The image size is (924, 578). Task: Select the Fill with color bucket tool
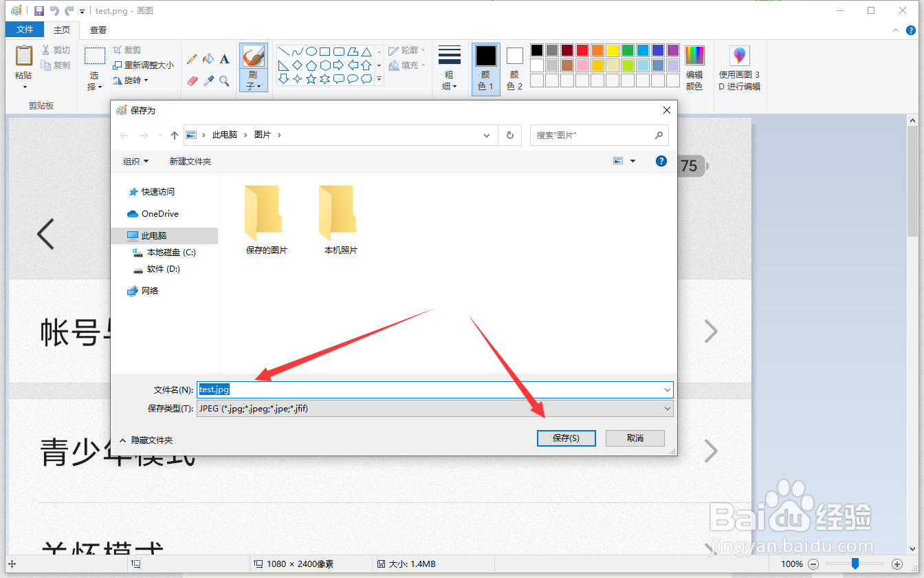click(208, 59)
